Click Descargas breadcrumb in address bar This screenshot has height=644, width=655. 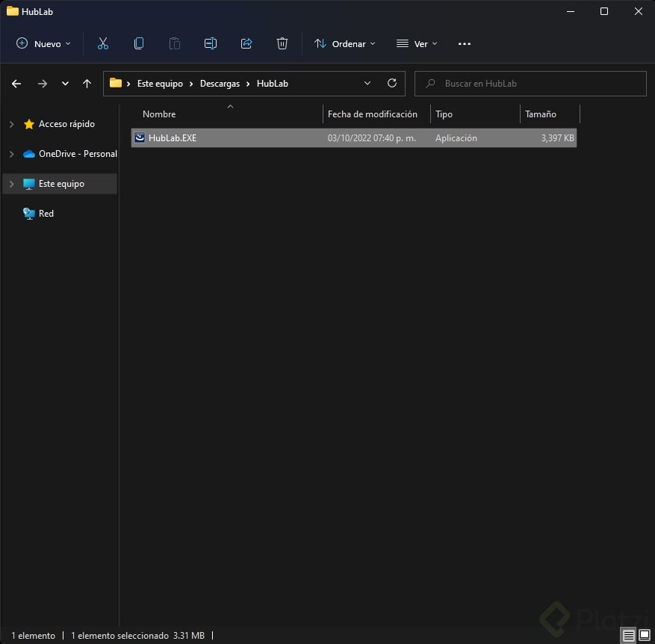(x=220, y=84)
